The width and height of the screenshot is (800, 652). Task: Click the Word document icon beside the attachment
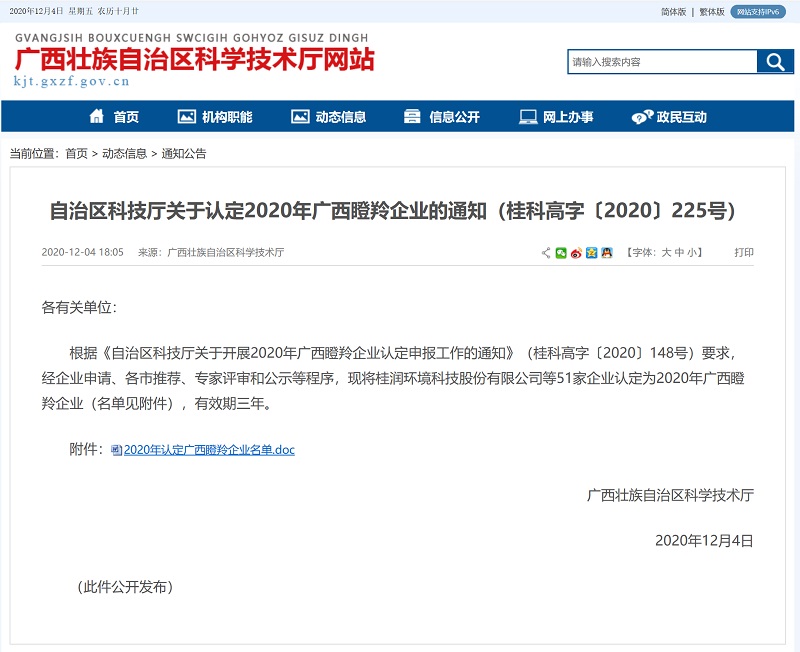[116, 450]
